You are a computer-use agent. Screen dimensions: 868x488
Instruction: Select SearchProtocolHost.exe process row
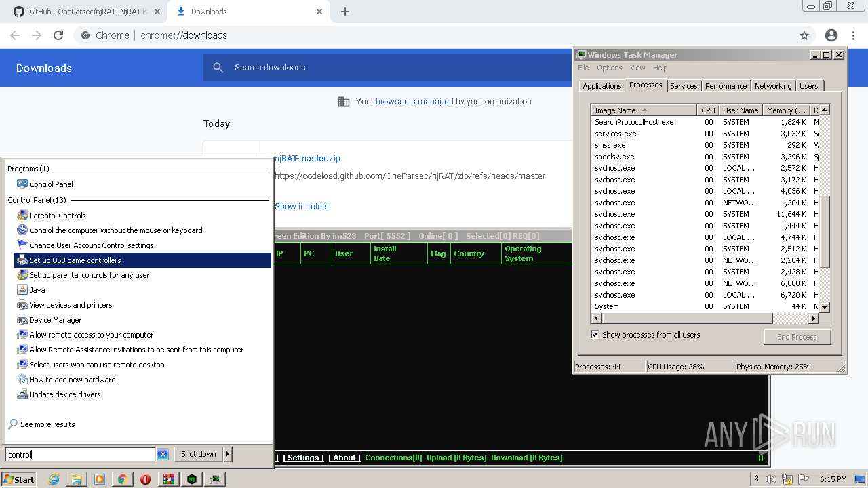coord(705,122)
